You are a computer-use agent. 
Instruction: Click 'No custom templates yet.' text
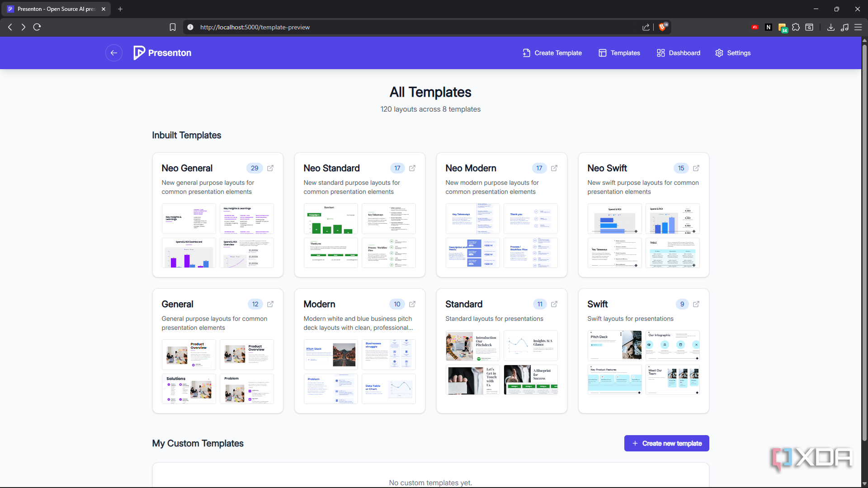click(430, 483)
